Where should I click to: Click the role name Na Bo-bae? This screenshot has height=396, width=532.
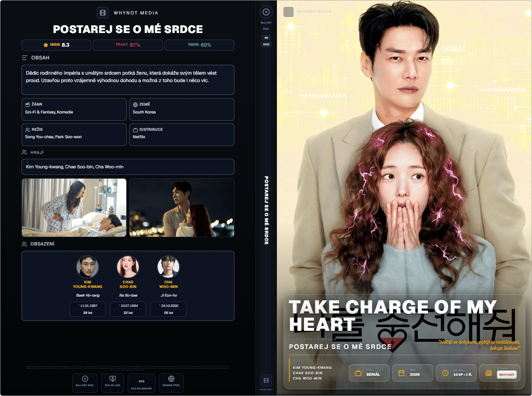[128, 295]
